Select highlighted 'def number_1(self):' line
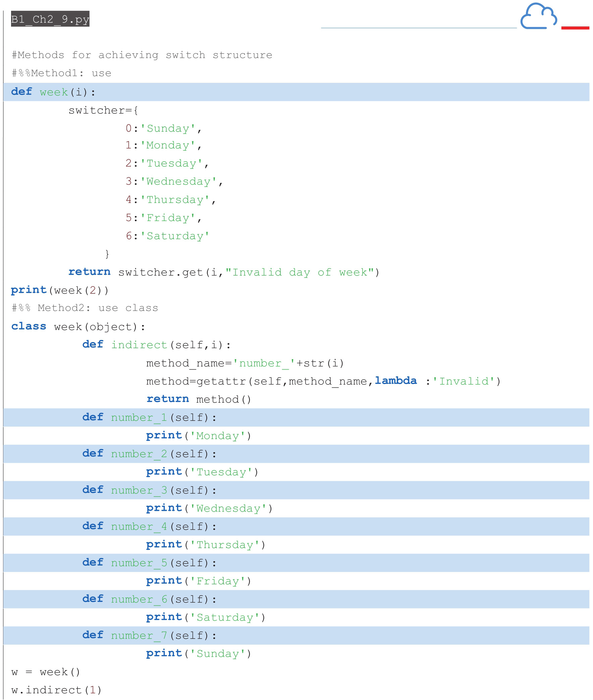The image size is (593, 700). [x=149, y=417]
